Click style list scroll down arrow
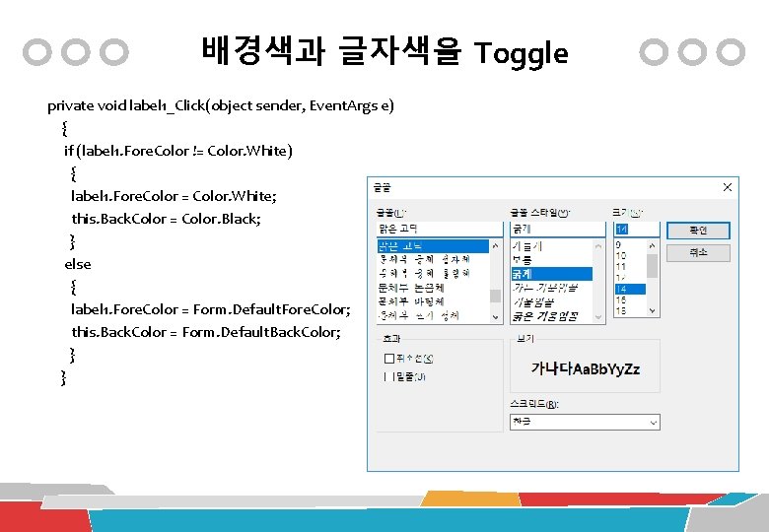Viewport: 769px width, 532px height. coord(598,317)
